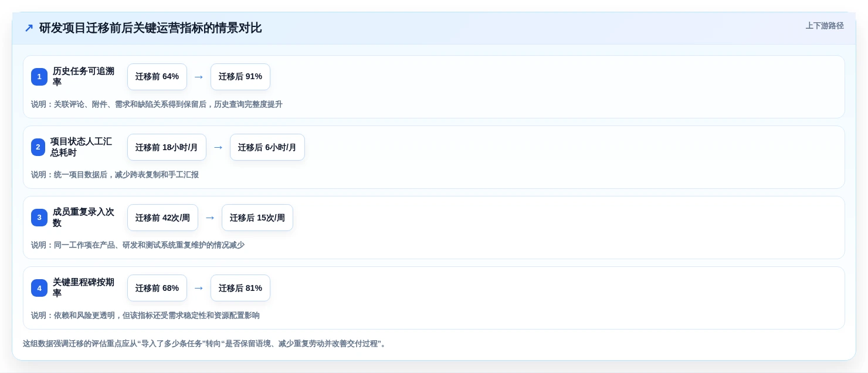868x373 pixels.
Task: Click the arrow between 68% and 81%
Action: (x=199, y=288)
